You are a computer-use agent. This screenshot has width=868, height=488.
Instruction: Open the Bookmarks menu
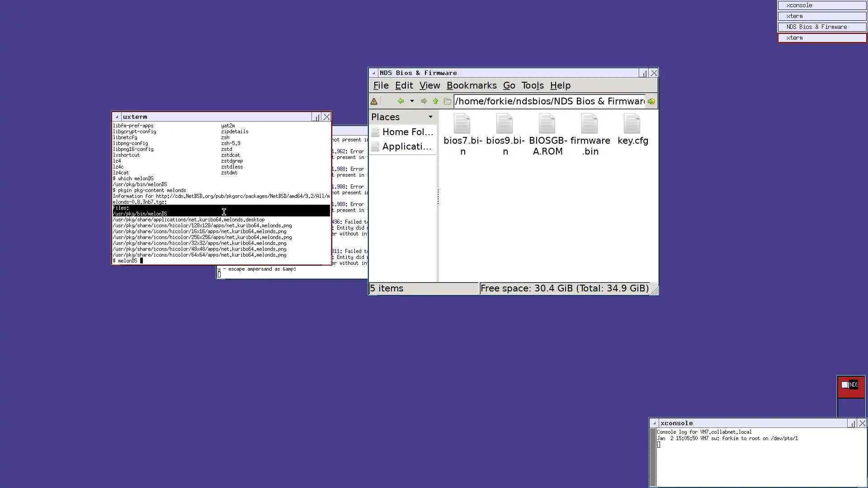click(x=471, y=85)
